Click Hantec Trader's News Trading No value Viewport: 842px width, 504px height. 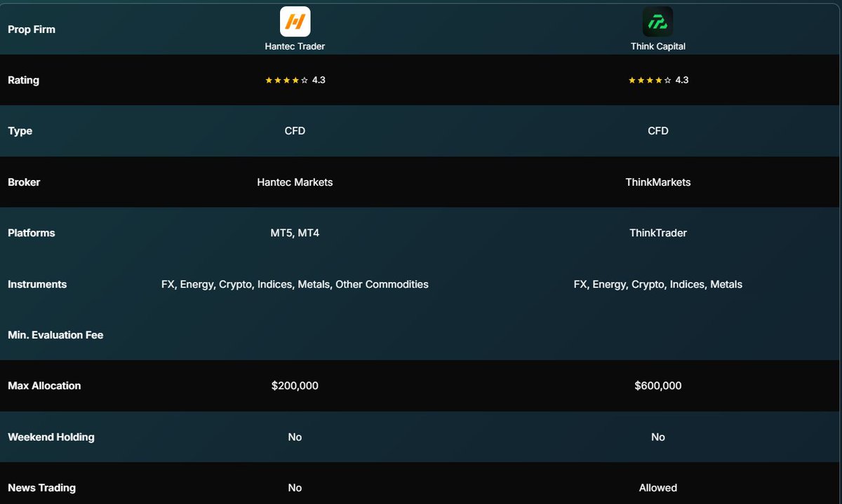tap(295, 488)
